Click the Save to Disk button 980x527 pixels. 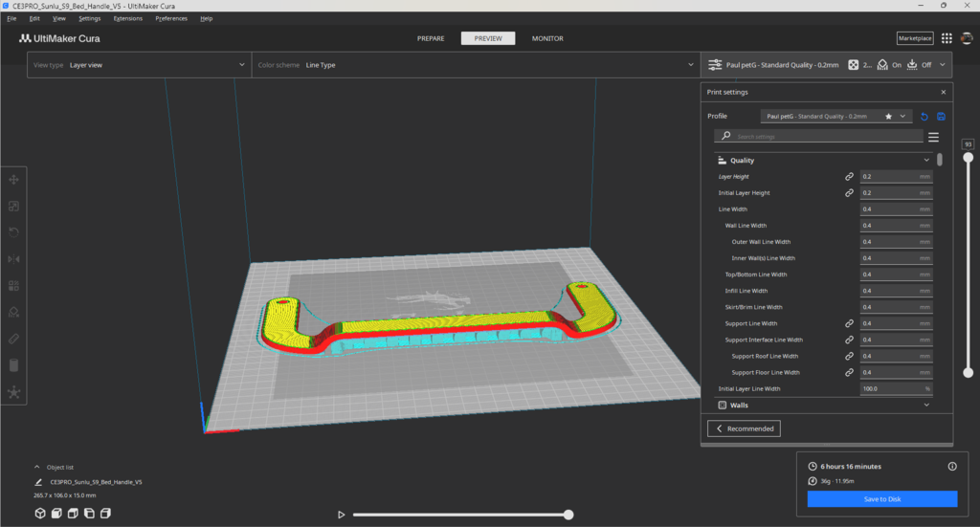pyautogui.click(x=881, y=499)
